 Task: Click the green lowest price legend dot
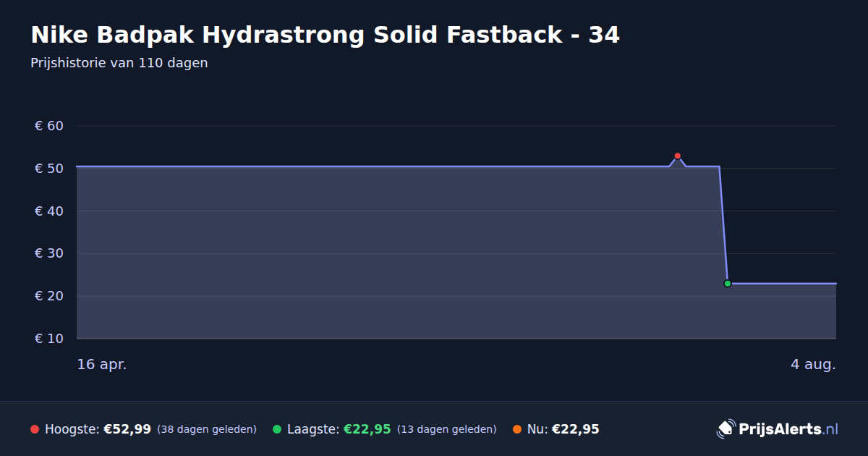pyautogui.click(x=277, y=429)
